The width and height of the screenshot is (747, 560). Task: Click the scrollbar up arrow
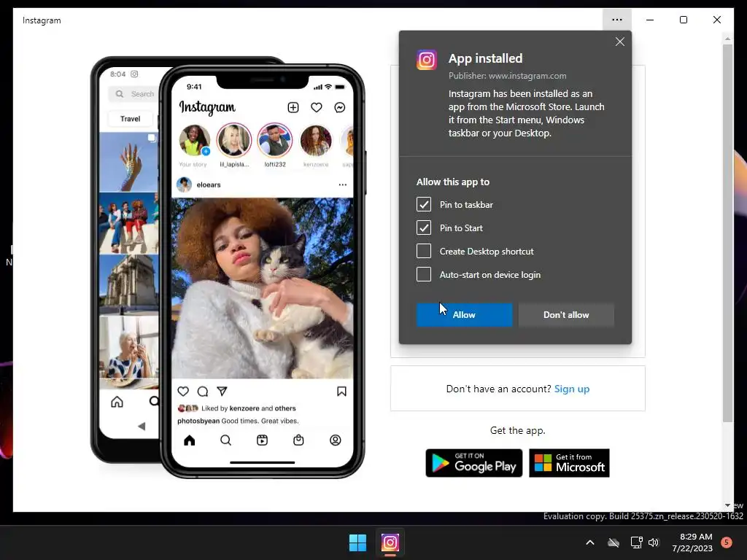pyautogui.click(x=727, y=39)
